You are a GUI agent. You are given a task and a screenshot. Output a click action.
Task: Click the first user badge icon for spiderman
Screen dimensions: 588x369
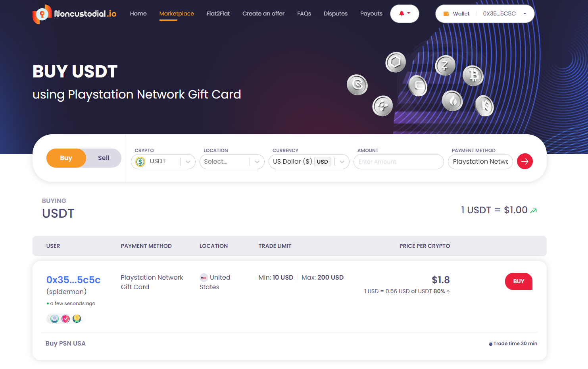click(55, 319)
